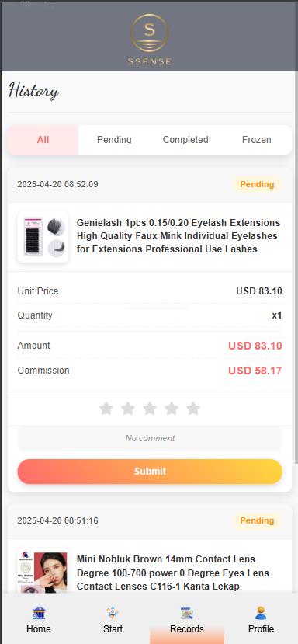Image resolution: width=298 pixels, height=644 pixels.
Task: Click the No comment input field
Action: (x=150, y=438)
